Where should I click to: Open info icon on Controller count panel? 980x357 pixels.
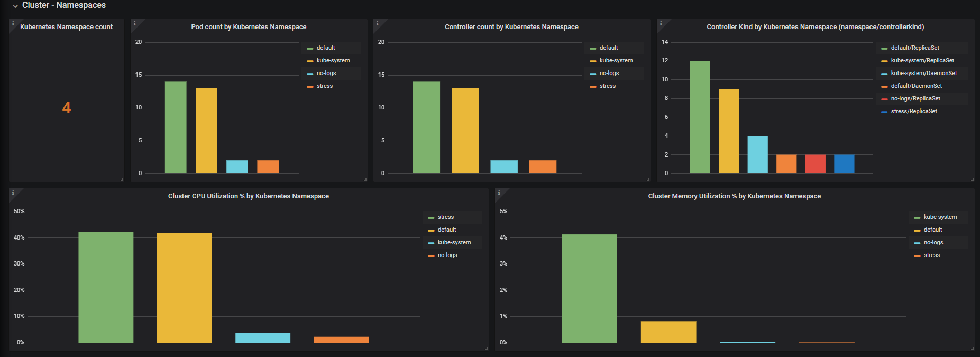[378, 23]
